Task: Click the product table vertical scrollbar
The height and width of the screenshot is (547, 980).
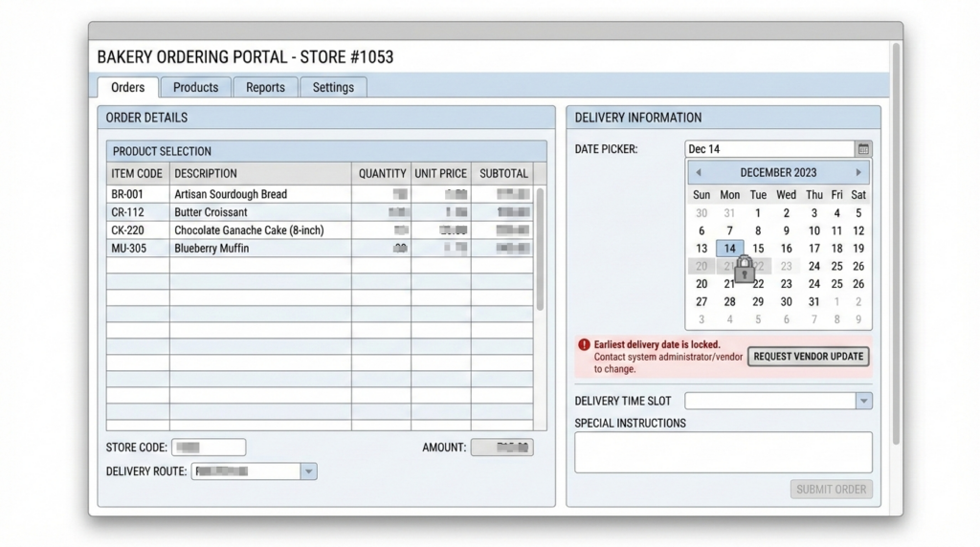Action: pyautogui.click(x=540, y=249)
